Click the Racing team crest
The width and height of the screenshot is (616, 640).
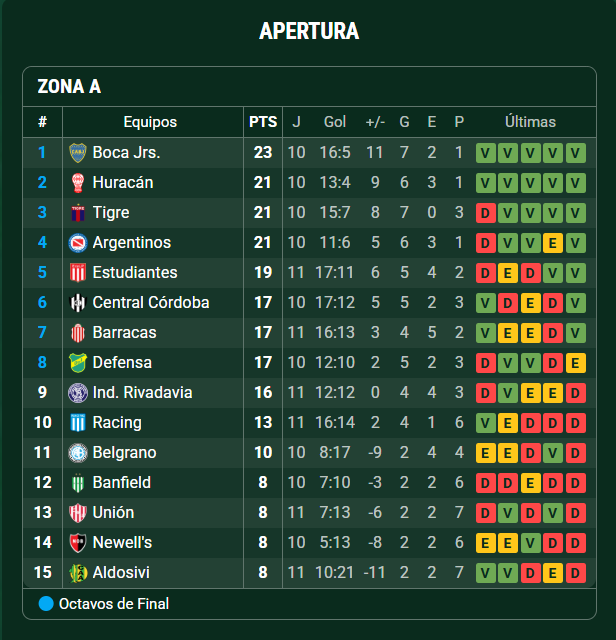[77, 423]
